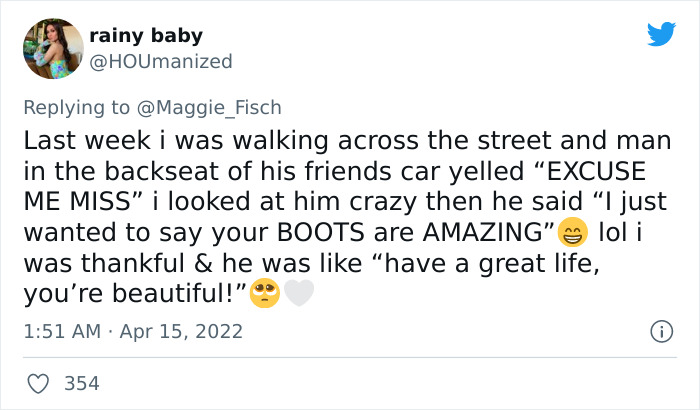Screen dimensions: 700x410
Task: Open rainy baby's profile photo
Action: point(51,47)
